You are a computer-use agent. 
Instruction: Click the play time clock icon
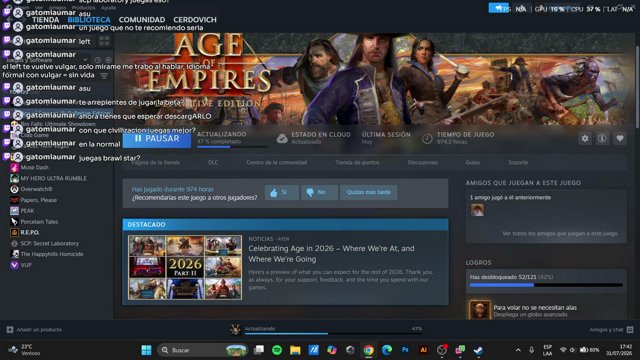coord(427,139)
